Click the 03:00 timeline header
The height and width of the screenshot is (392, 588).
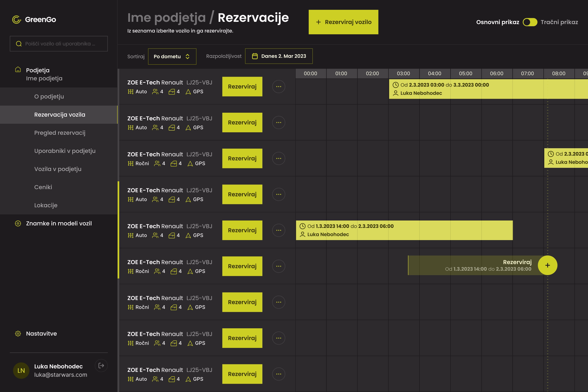pos(404,73)
